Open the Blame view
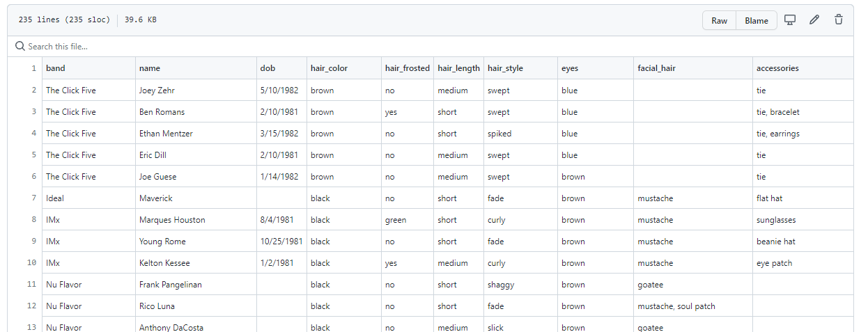The height and width of the screenshot is (332, 868). [x=757, y=21]
